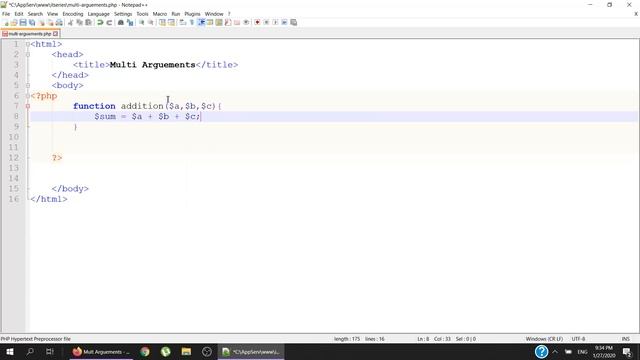Collapse the html fold marker on line 1
640x360 pixels.
pos(28,44)
